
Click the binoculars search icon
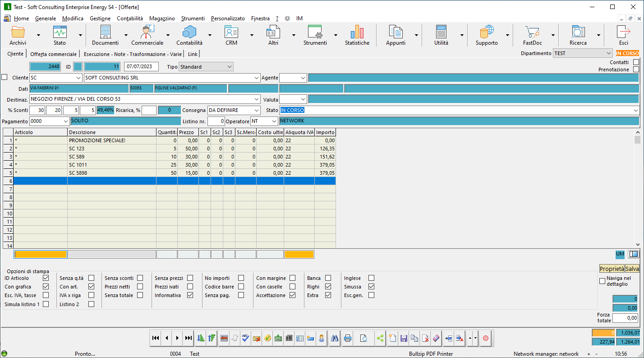pos(335,338)
